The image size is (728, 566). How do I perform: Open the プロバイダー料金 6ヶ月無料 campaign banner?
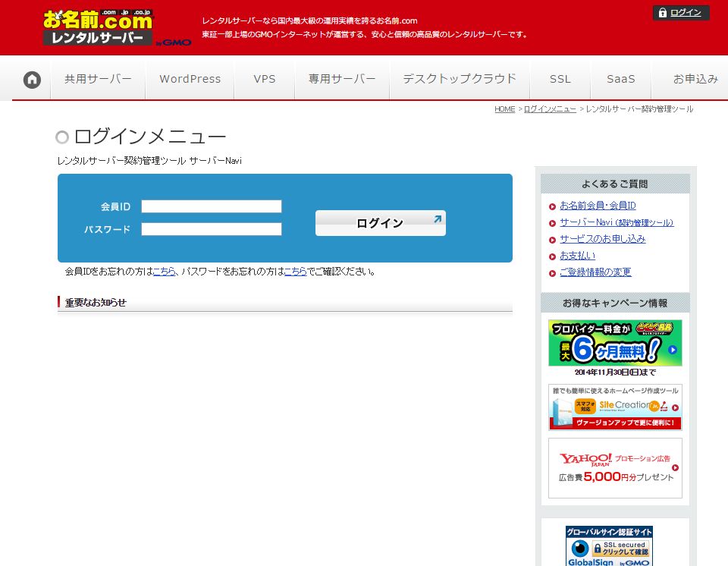click(615, 343)
